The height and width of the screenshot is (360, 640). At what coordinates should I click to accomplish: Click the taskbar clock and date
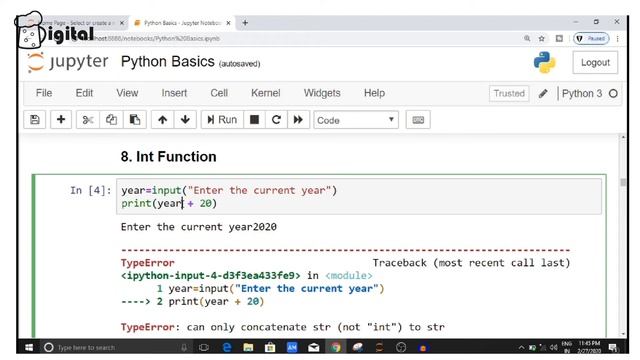[x=589, y=347]
